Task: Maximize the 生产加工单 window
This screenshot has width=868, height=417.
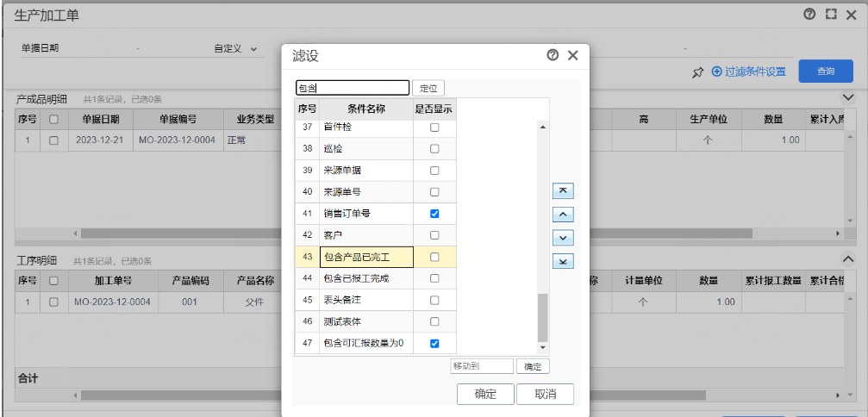Action: tap(830, 15)
